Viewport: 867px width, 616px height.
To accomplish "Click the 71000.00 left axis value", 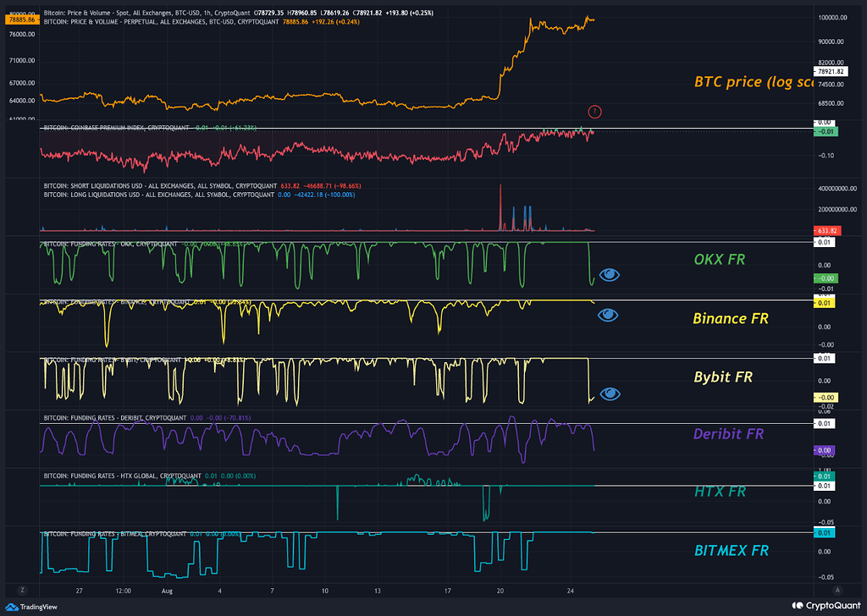I will [22, 61].
